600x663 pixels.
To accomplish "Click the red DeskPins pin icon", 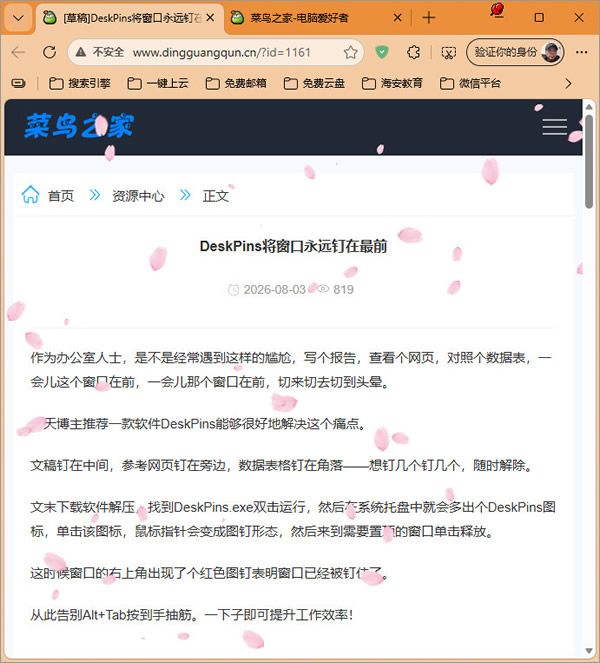I will [497, 10].
